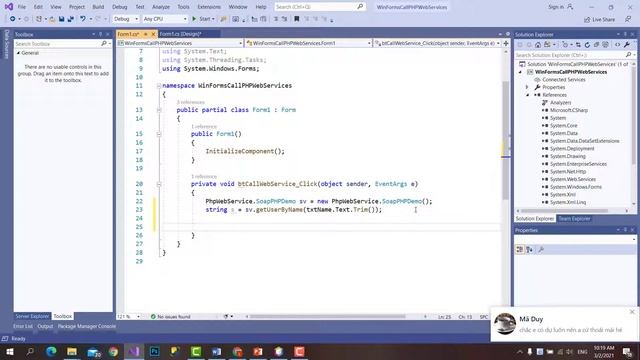Open the Extensions menu
The width and height of the screenshot is (640, 360).
[x=209, y=7]
